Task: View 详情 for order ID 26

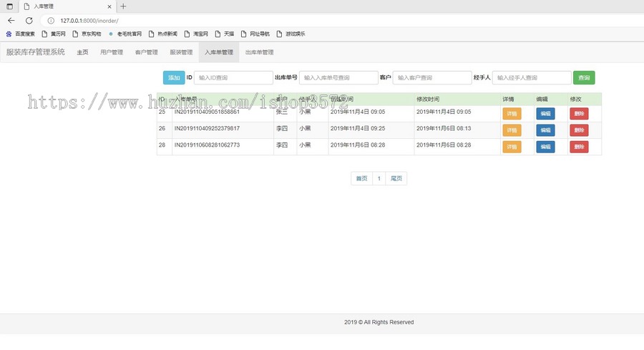Action: (x=512, y=130)
